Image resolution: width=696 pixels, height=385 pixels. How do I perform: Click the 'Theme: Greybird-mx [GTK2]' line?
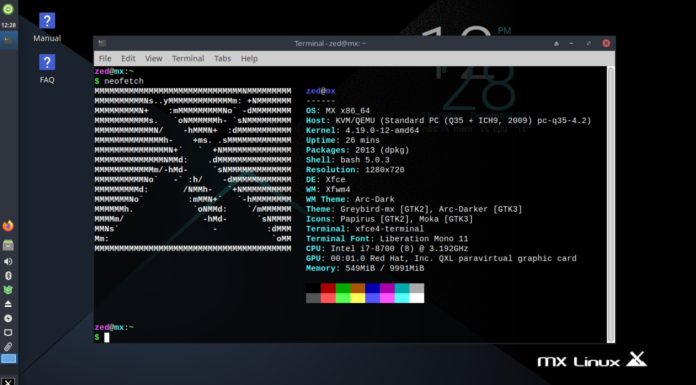414,209
